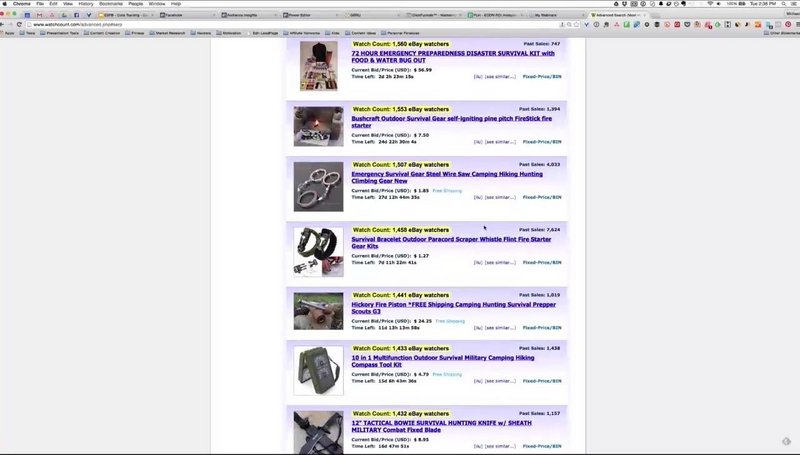Click the fire piston thumbnail

(x=318, y=311)
